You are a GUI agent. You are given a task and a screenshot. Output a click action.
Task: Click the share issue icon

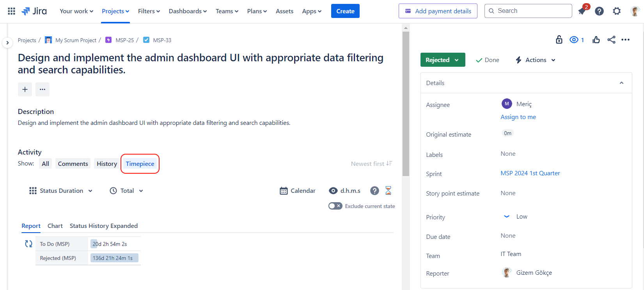point(611,40)
